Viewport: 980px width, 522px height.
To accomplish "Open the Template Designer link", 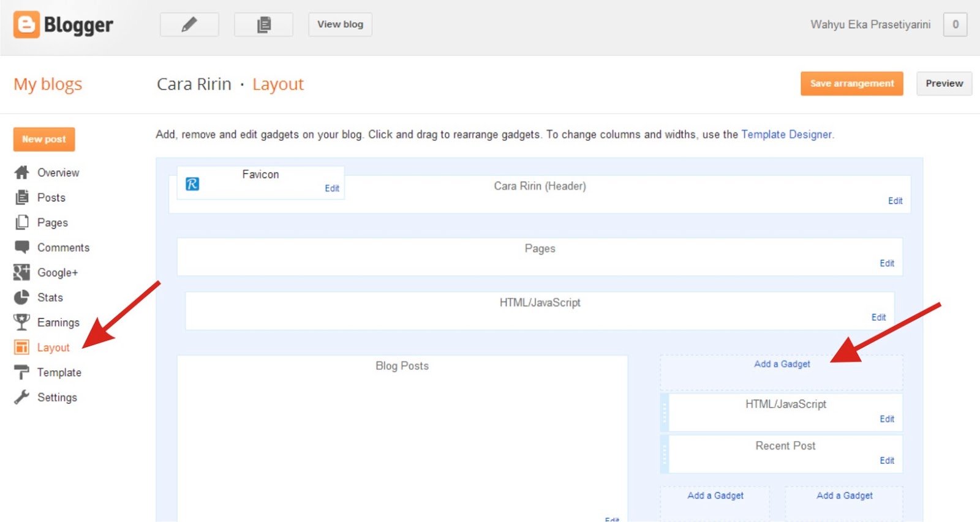I will pos(786,135).
